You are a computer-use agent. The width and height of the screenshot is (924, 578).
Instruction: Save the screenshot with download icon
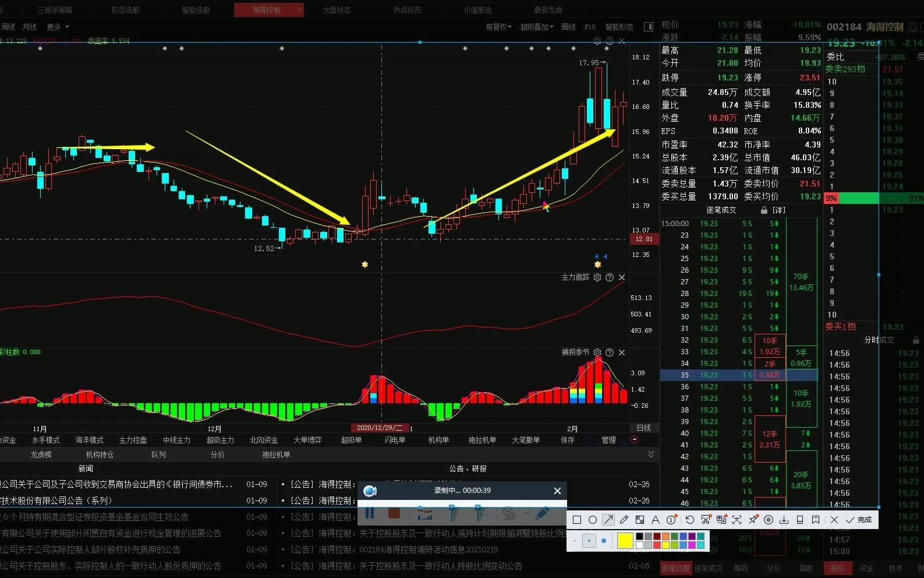click(x=784, y=520)
